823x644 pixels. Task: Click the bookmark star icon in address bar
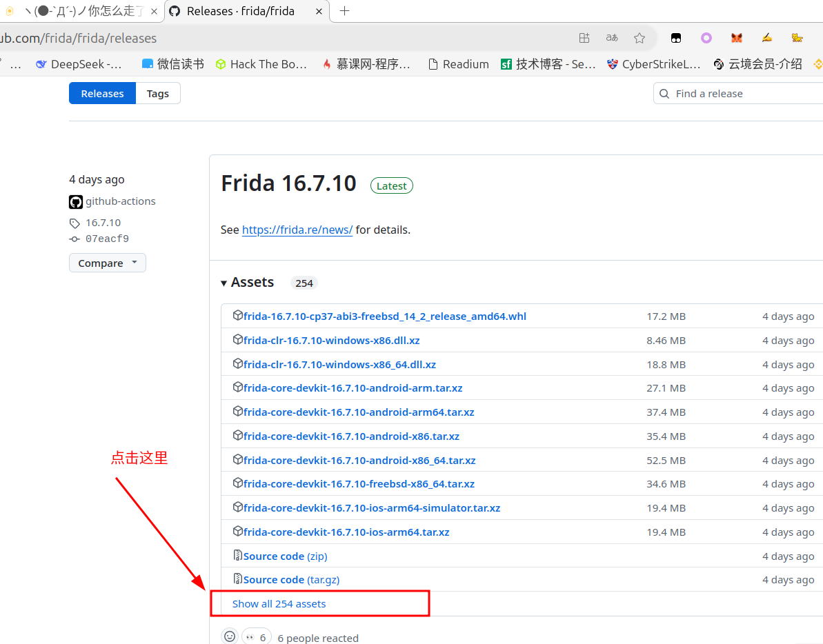(x=639, y=38)
